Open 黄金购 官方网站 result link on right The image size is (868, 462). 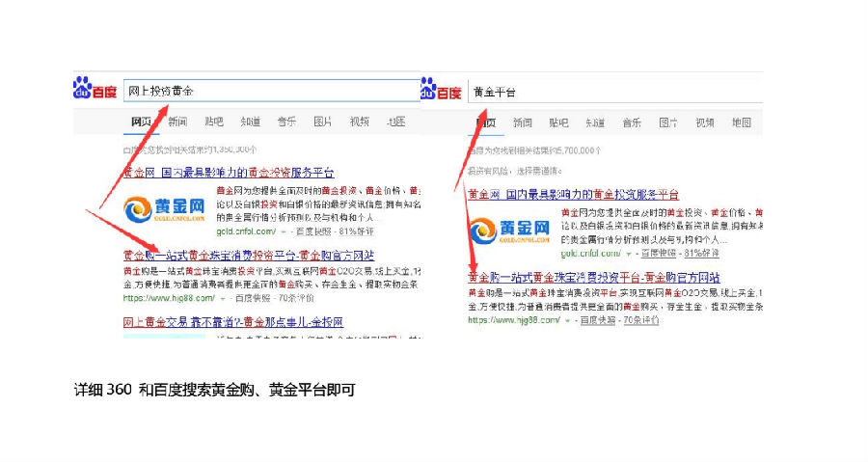tap(593, 277)
